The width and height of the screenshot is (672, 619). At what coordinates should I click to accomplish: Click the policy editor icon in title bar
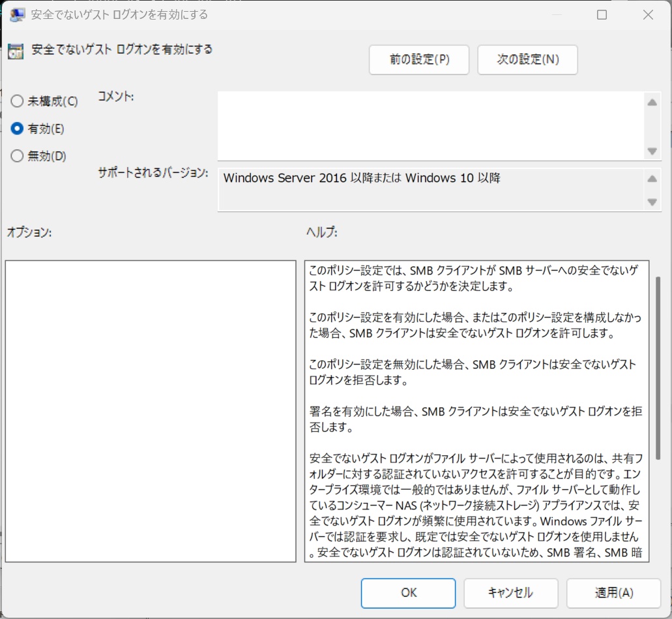(x=18, y=14)
